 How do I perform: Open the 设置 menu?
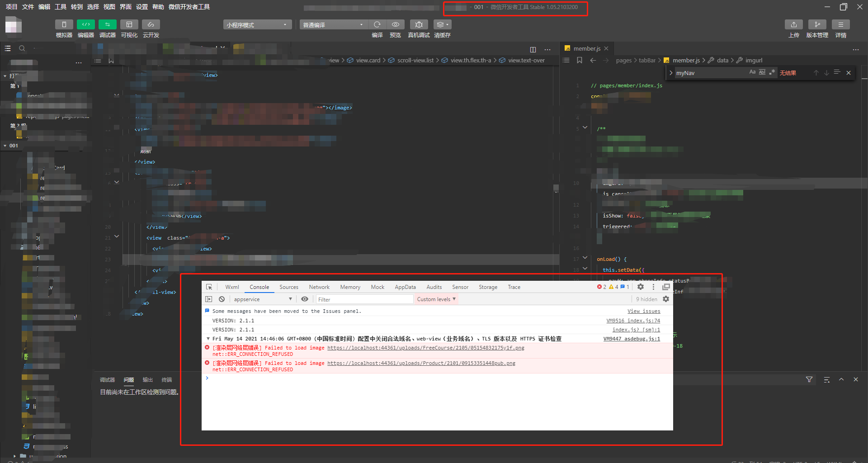coord(142,7)
